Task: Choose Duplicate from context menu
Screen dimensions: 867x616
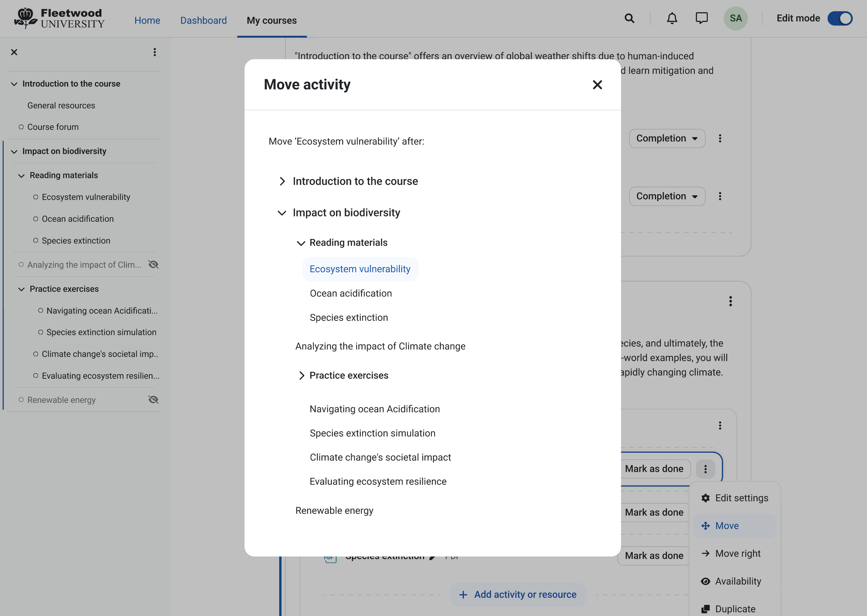Action: pos(735,609)
